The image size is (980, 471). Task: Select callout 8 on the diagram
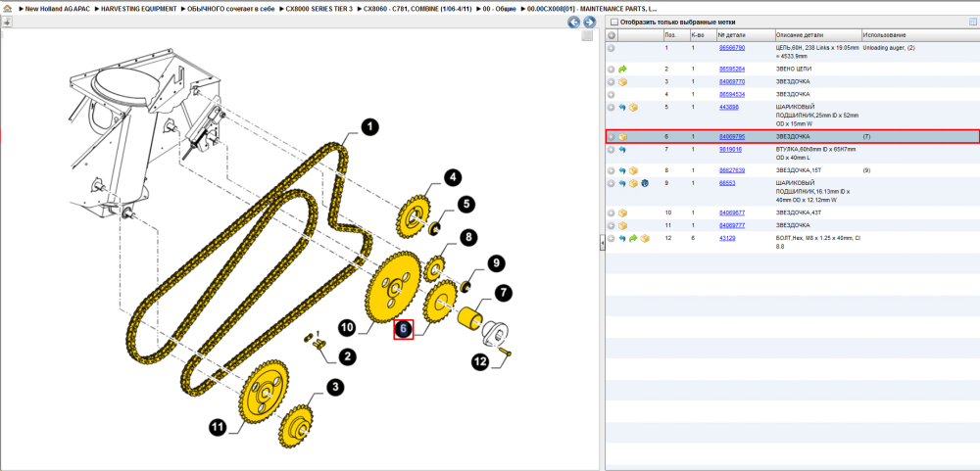467,237
